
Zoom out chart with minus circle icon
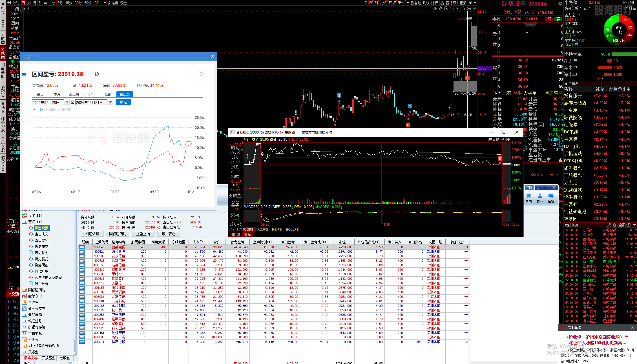tap(475, 9)
